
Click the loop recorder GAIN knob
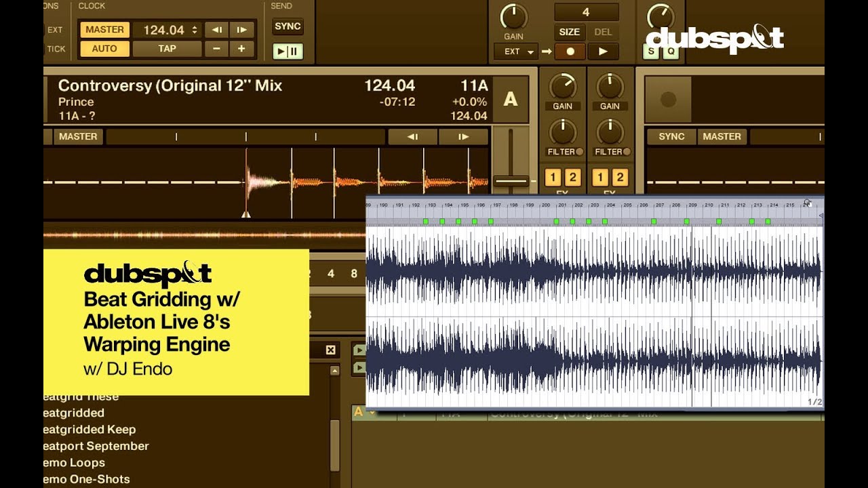point(513,16)
